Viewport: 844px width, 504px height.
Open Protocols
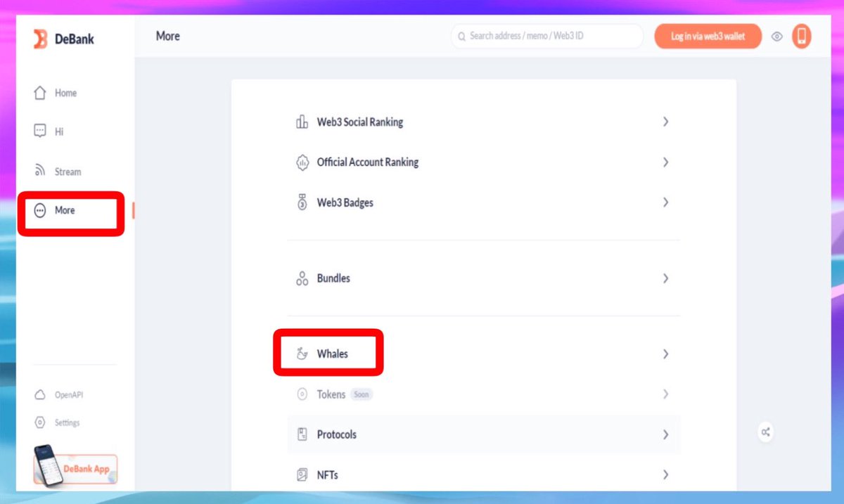pos(484,434)
